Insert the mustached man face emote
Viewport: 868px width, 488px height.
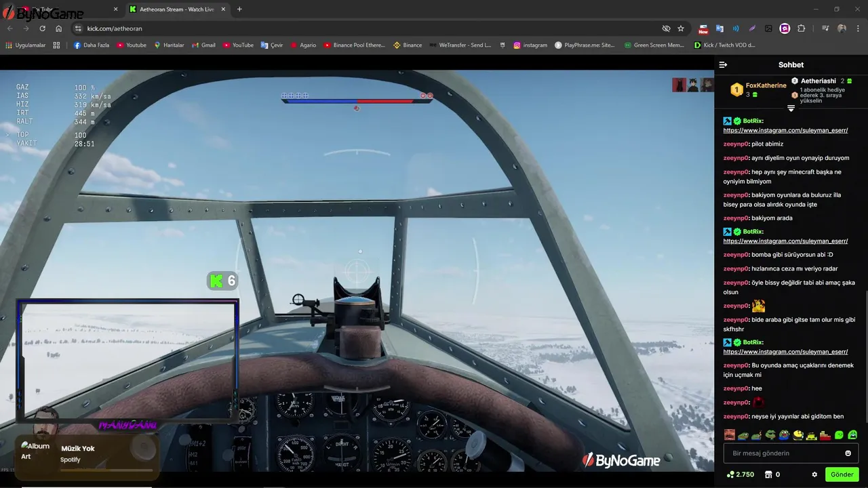pos(729,434)
